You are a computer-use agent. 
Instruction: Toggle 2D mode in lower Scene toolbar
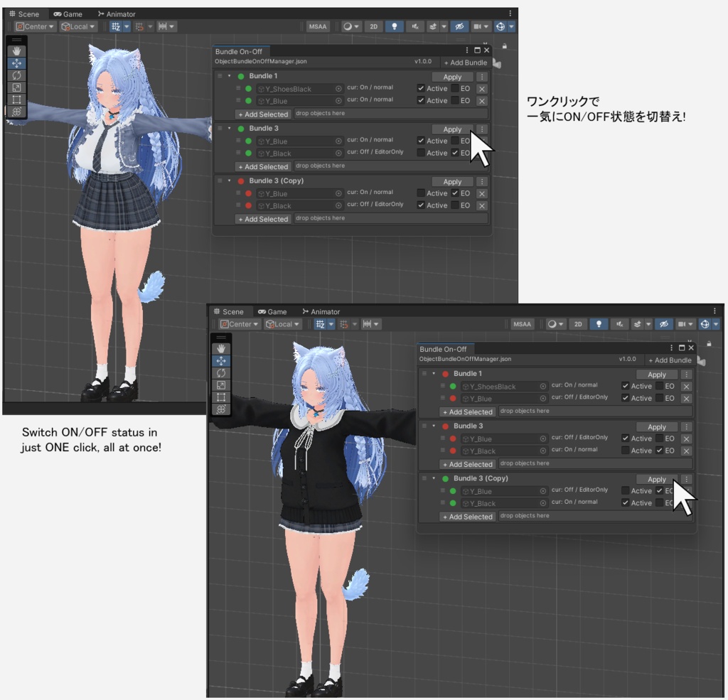coord(578,324)
